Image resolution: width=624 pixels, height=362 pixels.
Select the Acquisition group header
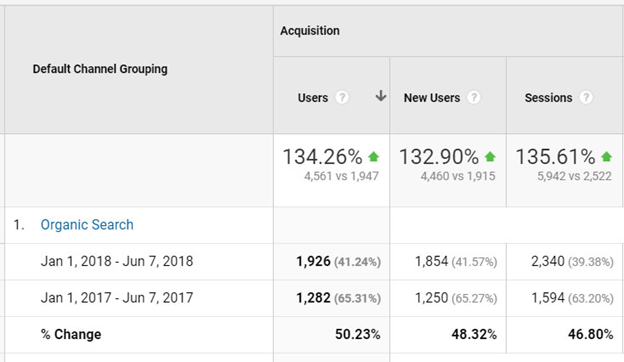[x=310, y=31]
